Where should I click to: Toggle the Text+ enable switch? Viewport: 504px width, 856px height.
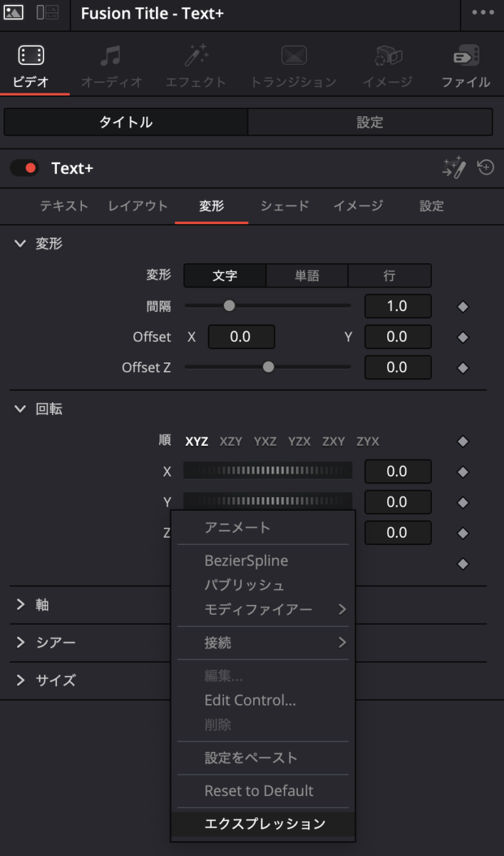[24, 168]
